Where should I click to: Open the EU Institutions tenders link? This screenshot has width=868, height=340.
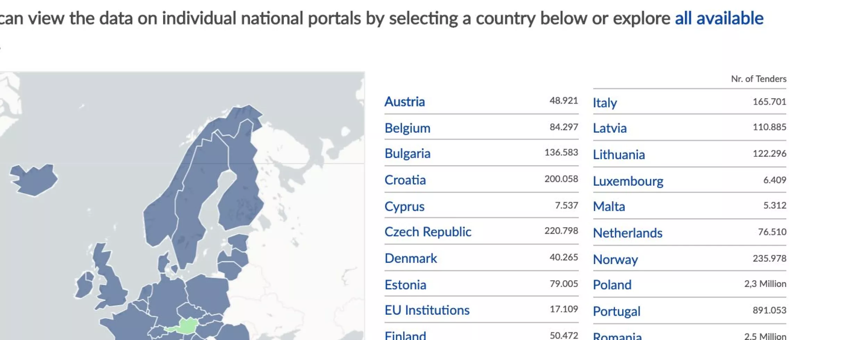[427, 310]
